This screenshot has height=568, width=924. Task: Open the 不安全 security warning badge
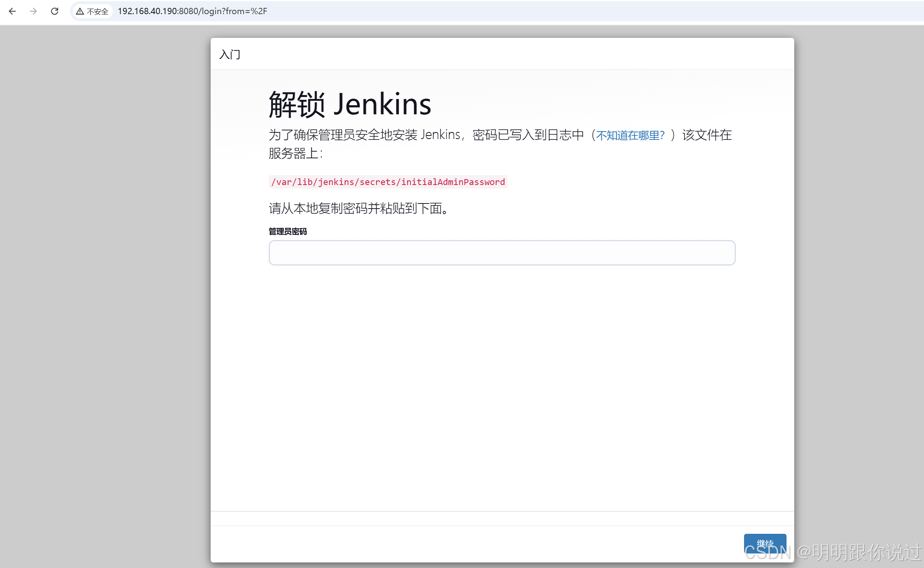(92, 11)
